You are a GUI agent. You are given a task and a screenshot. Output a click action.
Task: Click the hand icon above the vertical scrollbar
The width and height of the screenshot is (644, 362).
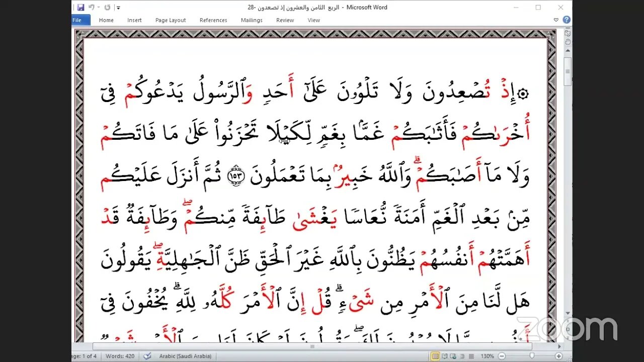568,42
